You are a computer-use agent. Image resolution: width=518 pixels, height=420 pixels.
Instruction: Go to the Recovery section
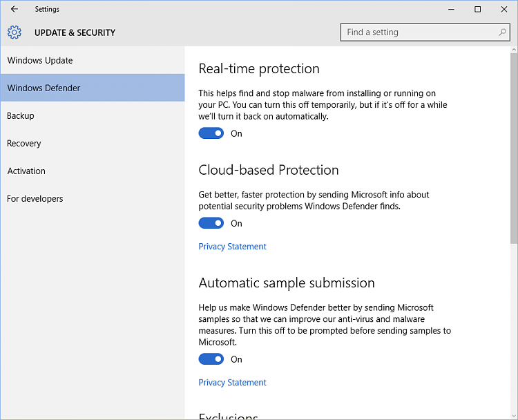point(93,143)
